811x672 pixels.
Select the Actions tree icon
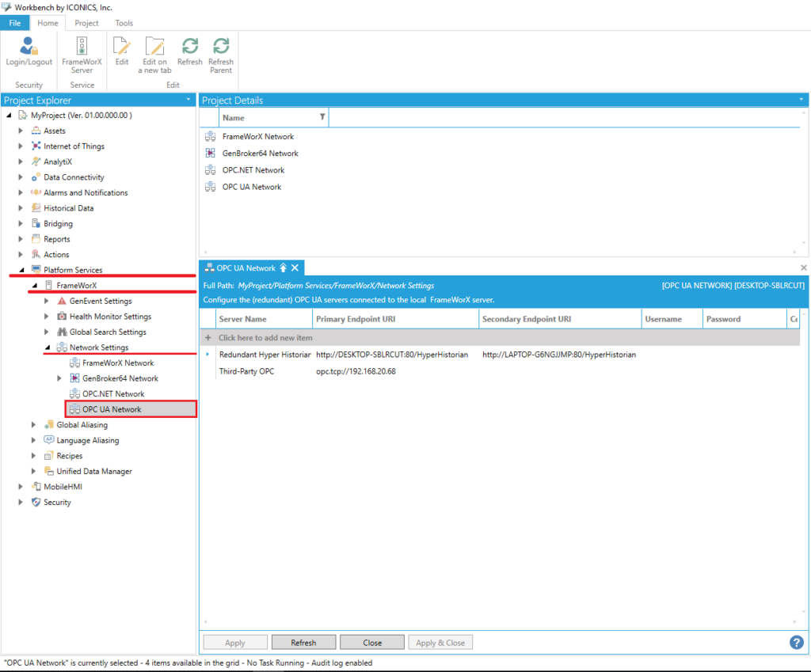[36, 255]
